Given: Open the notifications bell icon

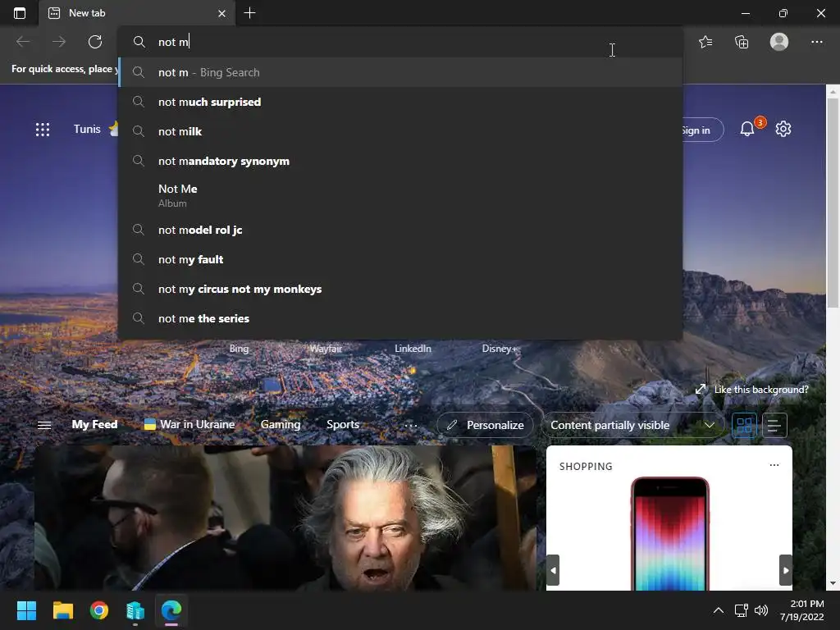Looking at the screenshot, I should tap(747, 129).
